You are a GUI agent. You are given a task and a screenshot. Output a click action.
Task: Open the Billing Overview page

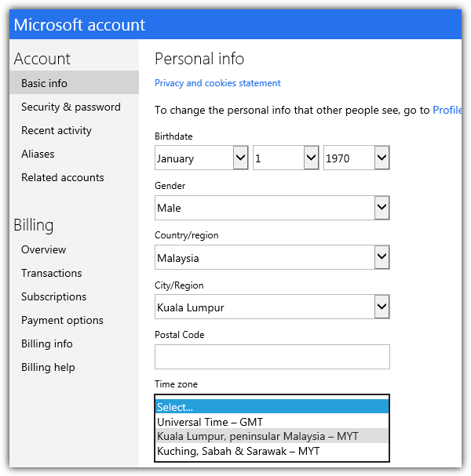point(43,249)
